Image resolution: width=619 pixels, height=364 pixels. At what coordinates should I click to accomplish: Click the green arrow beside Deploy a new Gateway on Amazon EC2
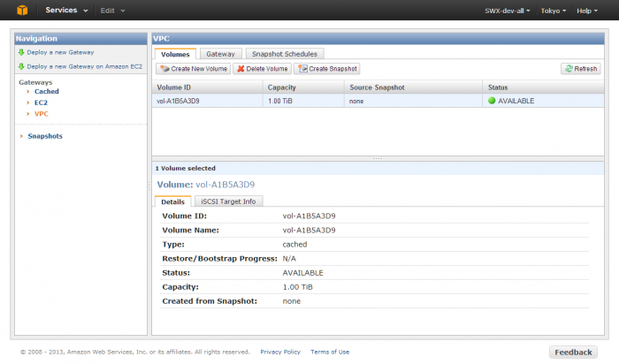pos(21,66)
